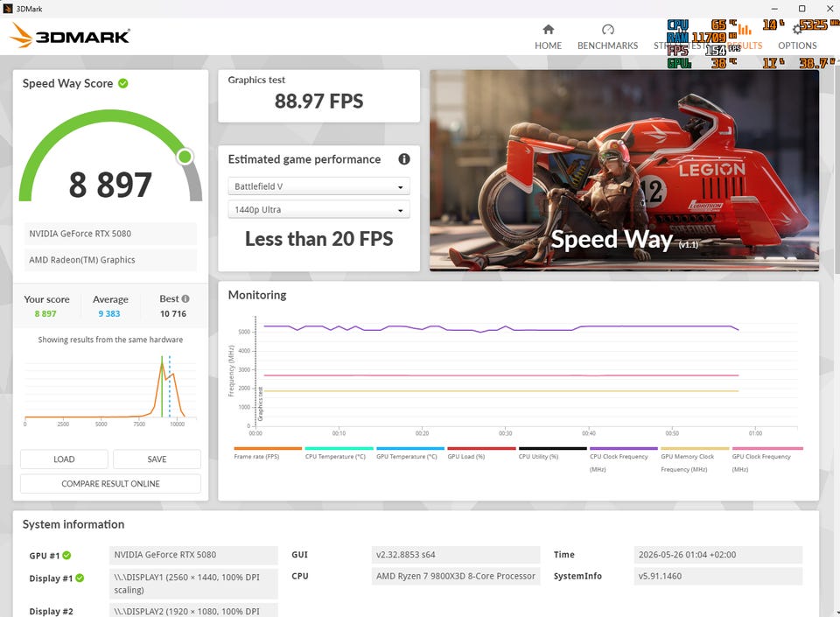Click the Benchmarks gauge icon
Image resolution: width=840 pixels, height=617 pixels.
pyautogui.click(x=607, y=29)
